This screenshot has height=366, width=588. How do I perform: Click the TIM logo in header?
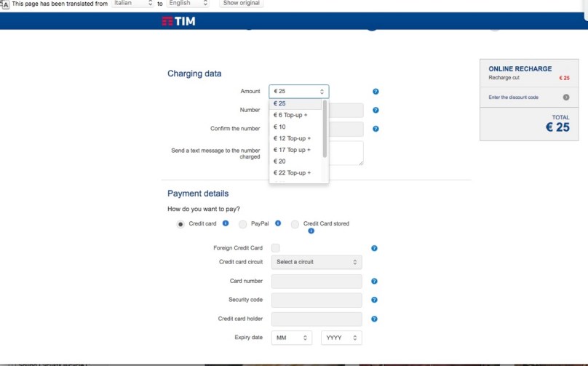pos(178,21)
